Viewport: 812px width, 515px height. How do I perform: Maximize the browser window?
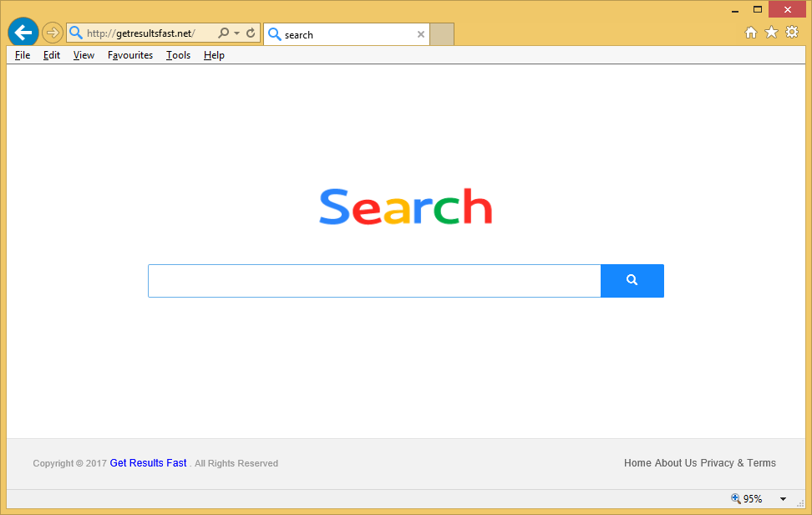[x=758, y=9]
